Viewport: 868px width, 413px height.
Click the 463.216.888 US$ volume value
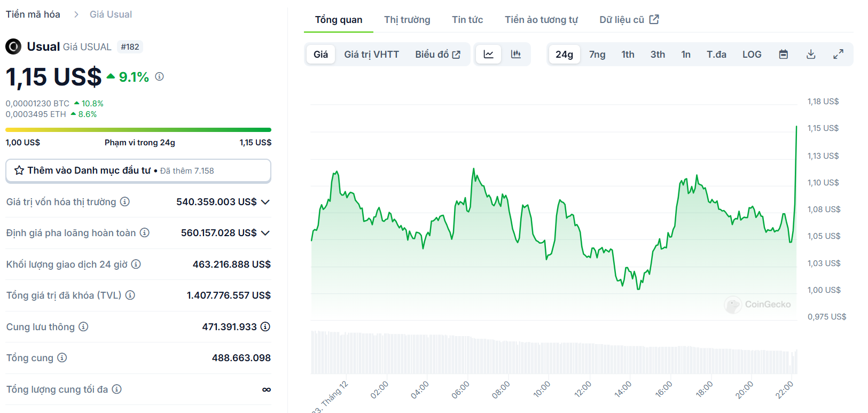pos(232,264)
